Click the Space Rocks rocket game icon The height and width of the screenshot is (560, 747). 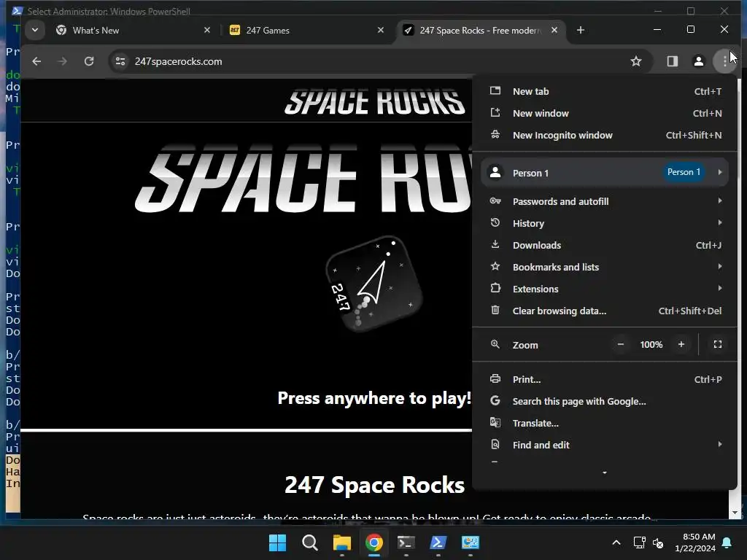coord(374,284)
